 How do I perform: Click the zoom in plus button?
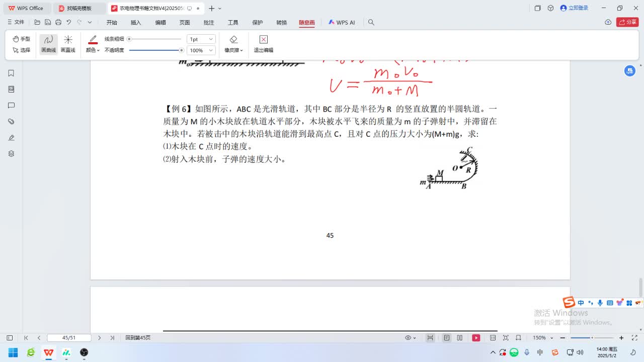click(621, 338)
